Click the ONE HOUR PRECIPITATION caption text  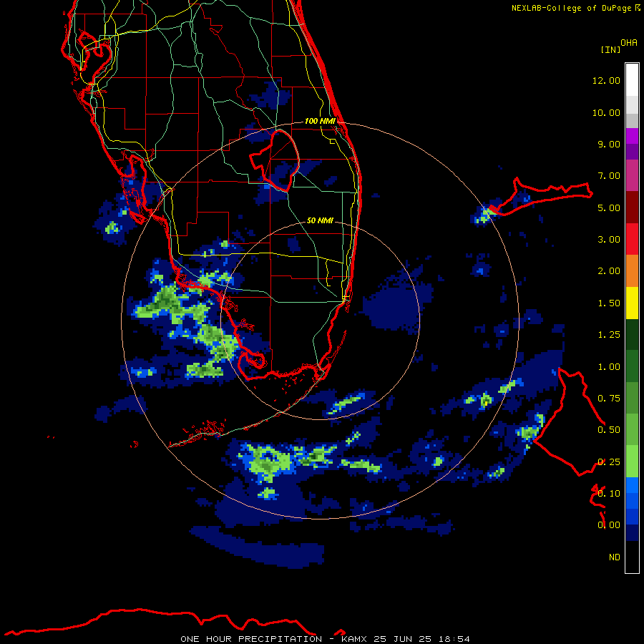251,639
